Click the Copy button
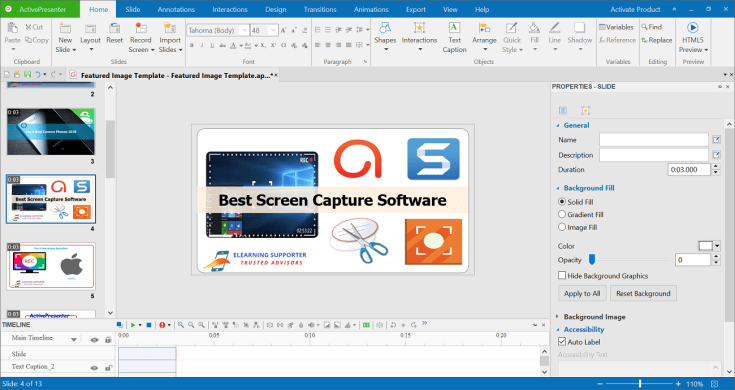The width and height of the screenshot is (735, 390). tap(37, 40)
